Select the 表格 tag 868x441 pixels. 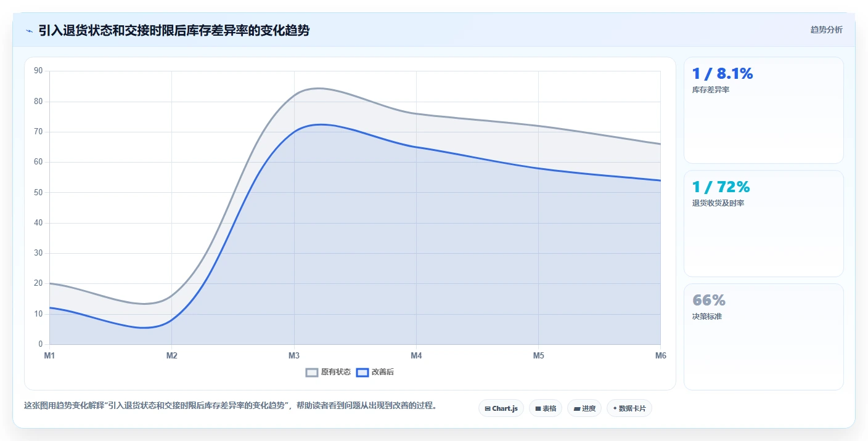[546, 408]
